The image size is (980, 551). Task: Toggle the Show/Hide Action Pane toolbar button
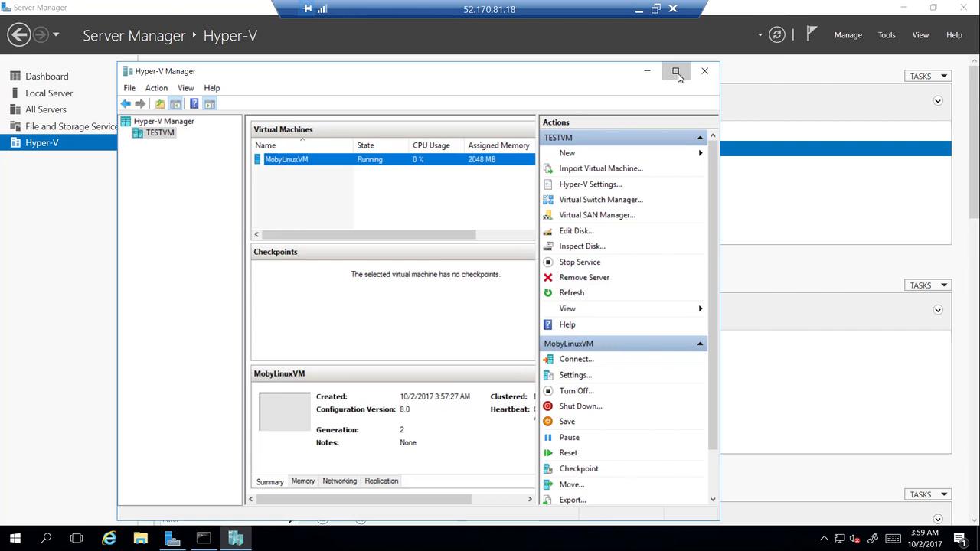click(210, 104)
